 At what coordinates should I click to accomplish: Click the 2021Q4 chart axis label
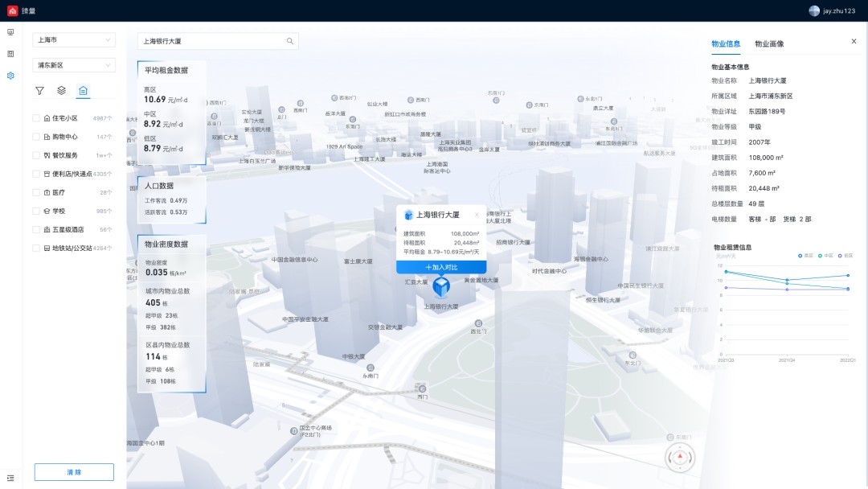point(787,360)
